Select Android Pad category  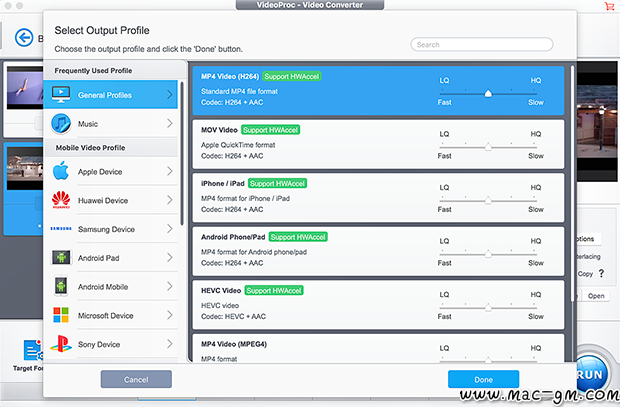point(110,257)
